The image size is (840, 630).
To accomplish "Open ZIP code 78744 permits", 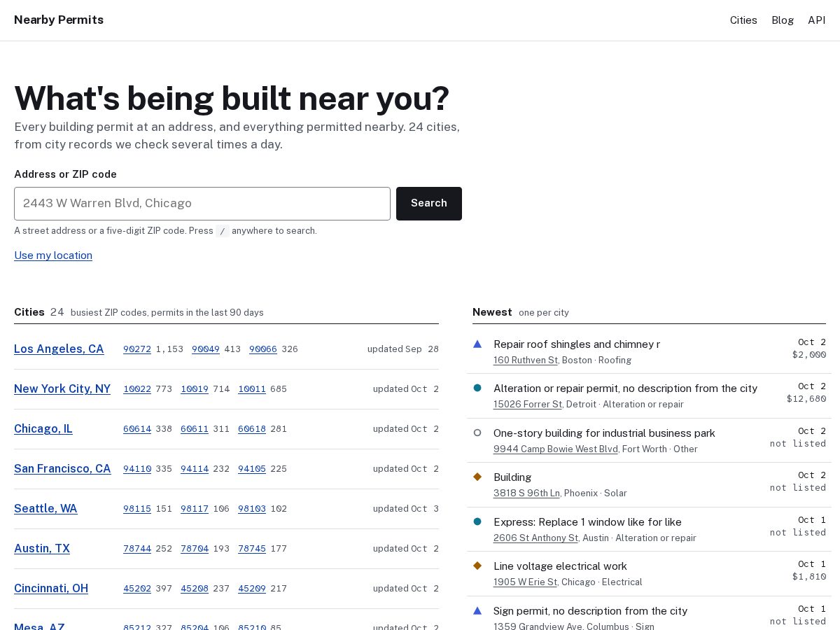I will click(137, 549).
